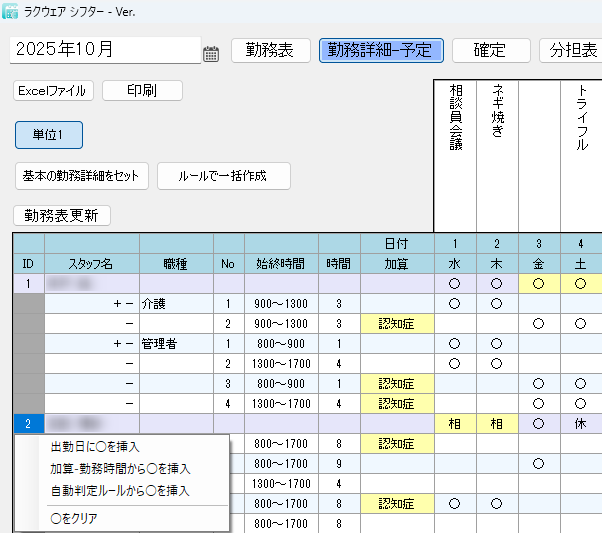Pick 自動判定ルールから〇を挿入 in the popup menu
Image resolution: width=602 pixels, height=533 pixels.
coord(120,490)
